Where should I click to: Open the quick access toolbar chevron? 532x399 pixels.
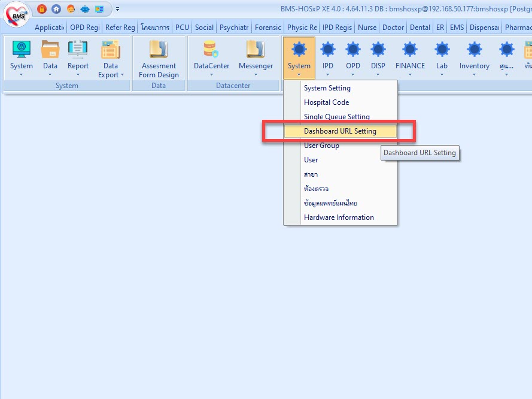[x=117, y=8]
